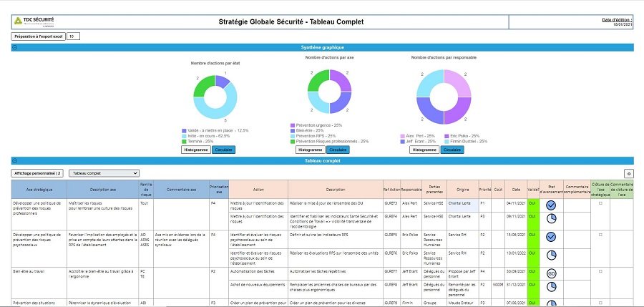The height and width of the screenshot is (307, 644).
Task: Click the Responsable column header
Action: [x=411, y=190]
